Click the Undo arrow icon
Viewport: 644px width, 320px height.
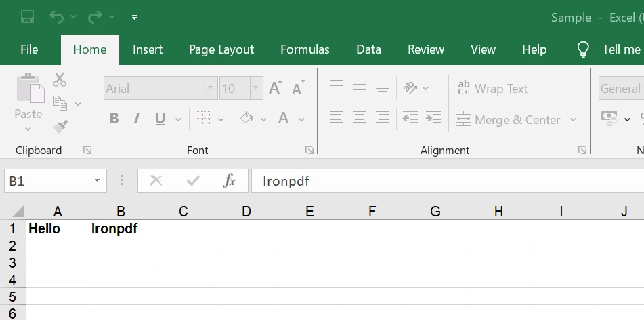pyautogui.click(x=56, y=17)
